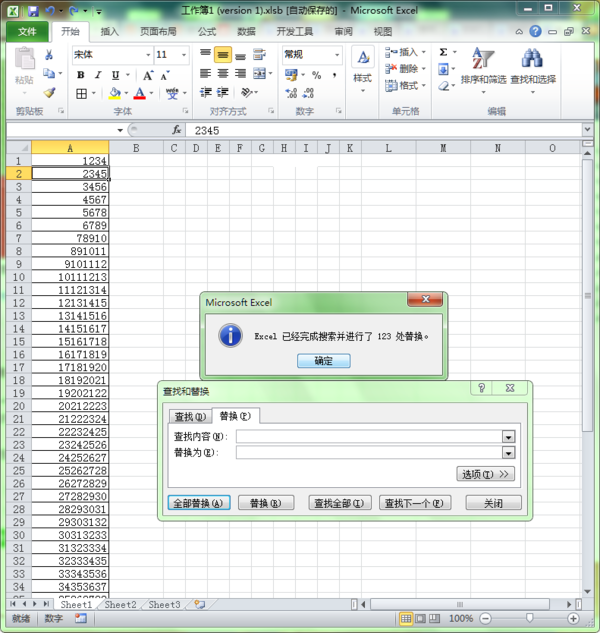
Task: Click the Copy icon in clipboard group
Action: [x=49, y=73]
